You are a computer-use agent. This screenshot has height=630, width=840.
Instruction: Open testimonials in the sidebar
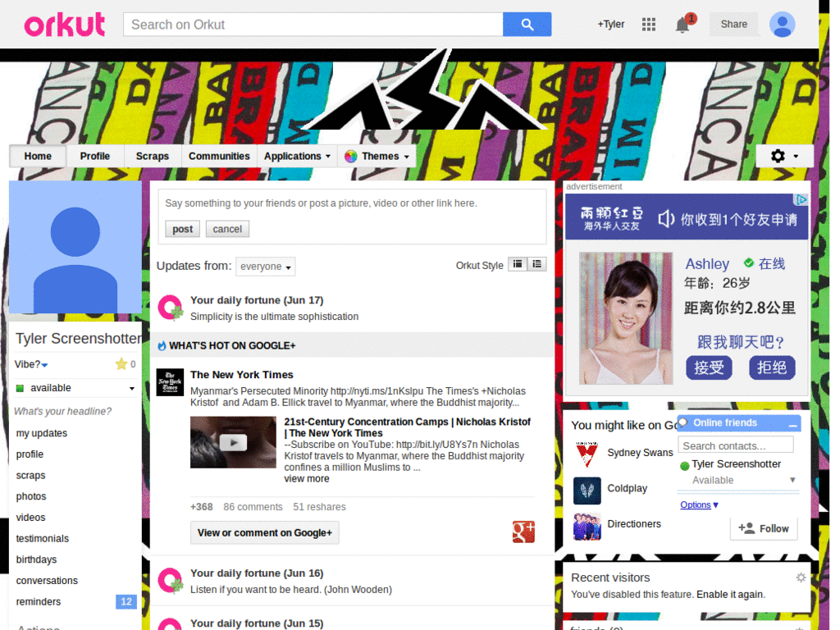click(43, 538)
